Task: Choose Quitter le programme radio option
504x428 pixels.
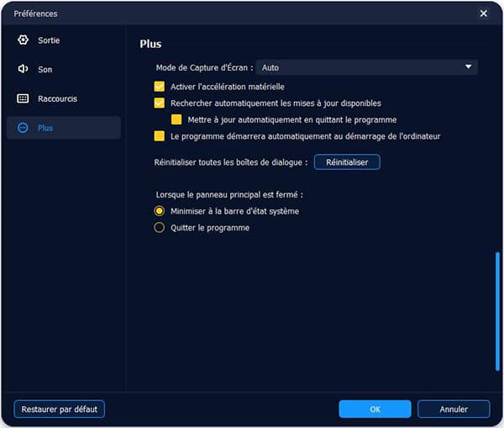Action: tap(160, 228)
